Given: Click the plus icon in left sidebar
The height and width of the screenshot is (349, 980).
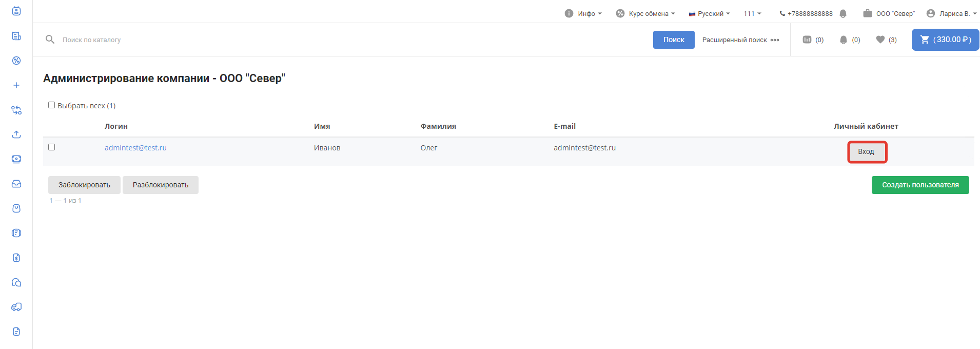Looking at the screenshot, I should click(16, 85).
